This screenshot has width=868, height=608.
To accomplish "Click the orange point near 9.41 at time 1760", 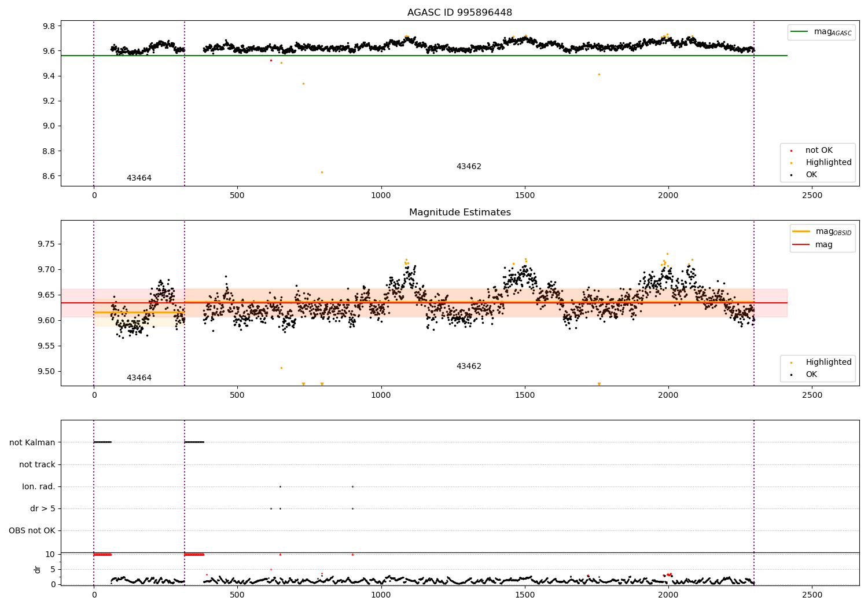I will click(x=599, y=74).
